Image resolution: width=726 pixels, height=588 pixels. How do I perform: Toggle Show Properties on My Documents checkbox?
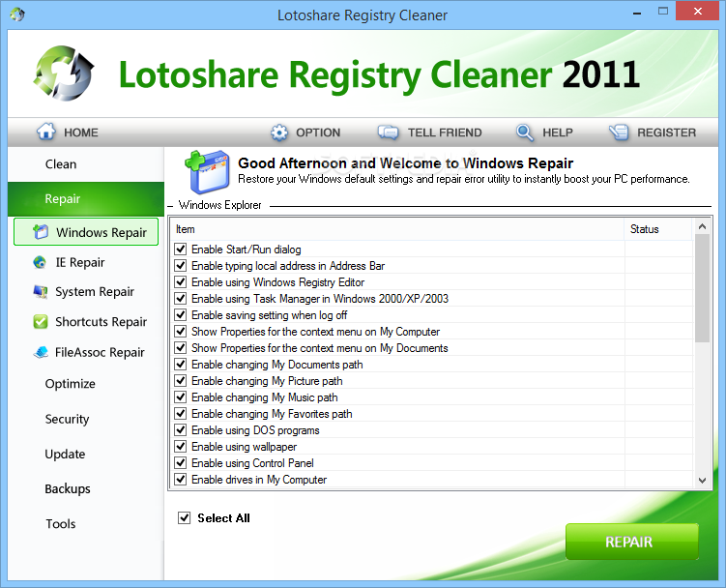[x=181, y=348]
